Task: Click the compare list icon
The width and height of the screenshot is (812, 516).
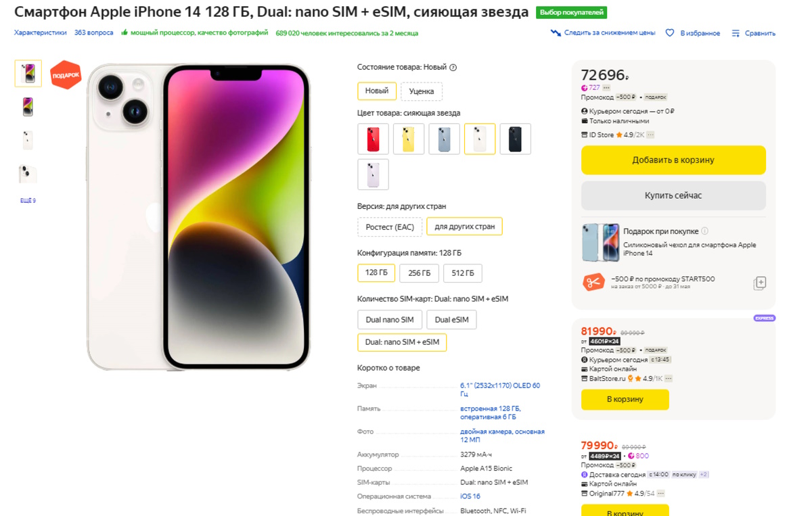Action: pyautogui.click(x=736, y=33)
